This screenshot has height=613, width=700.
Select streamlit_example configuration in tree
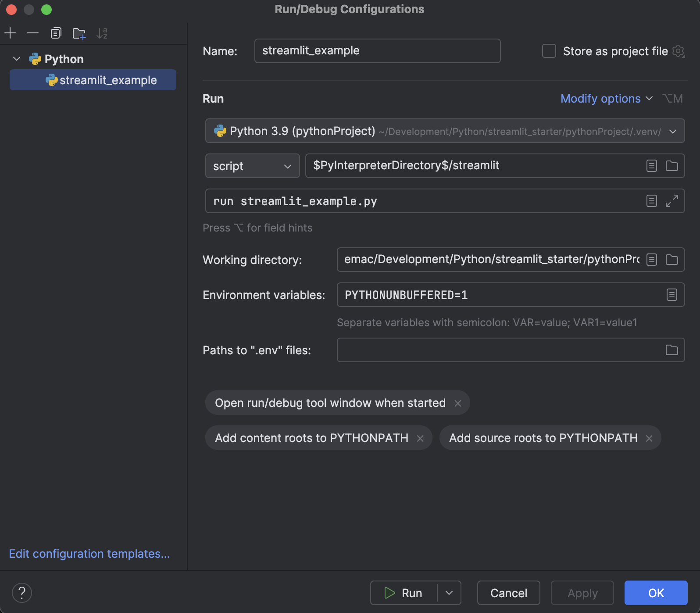(93, 80)
